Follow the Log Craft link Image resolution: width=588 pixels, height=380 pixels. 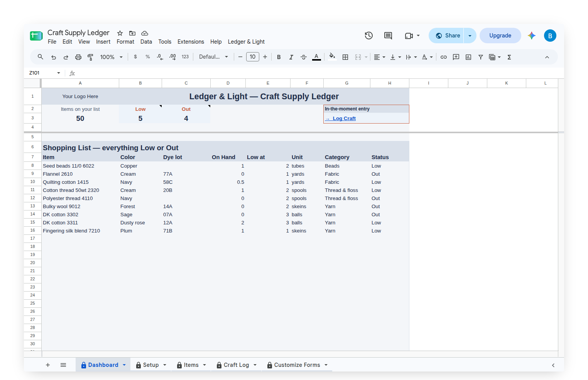[340, 119]
